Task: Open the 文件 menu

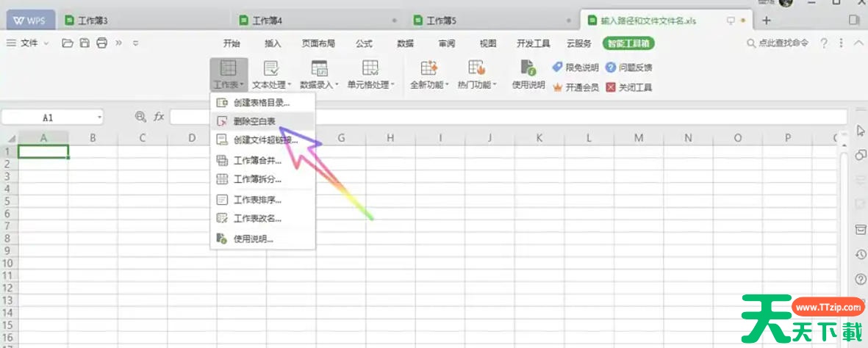Action: (28, 43)
